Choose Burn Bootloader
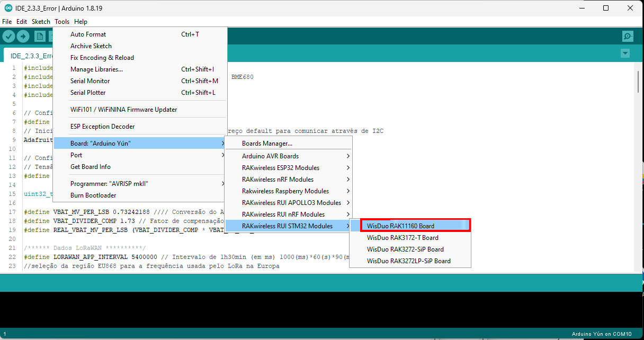 140,195
